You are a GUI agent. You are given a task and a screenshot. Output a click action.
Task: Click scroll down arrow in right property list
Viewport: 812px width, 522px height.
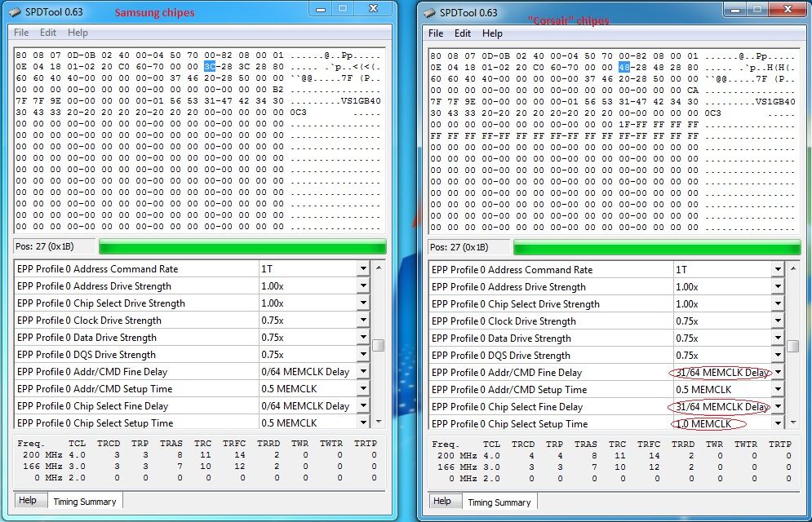click(793, 422)
